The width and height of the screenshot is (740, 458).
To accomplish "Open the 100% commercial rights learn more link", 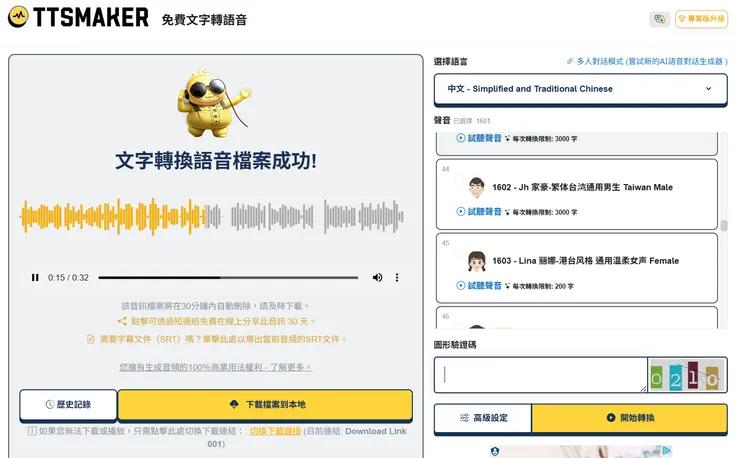I will 215,367.
